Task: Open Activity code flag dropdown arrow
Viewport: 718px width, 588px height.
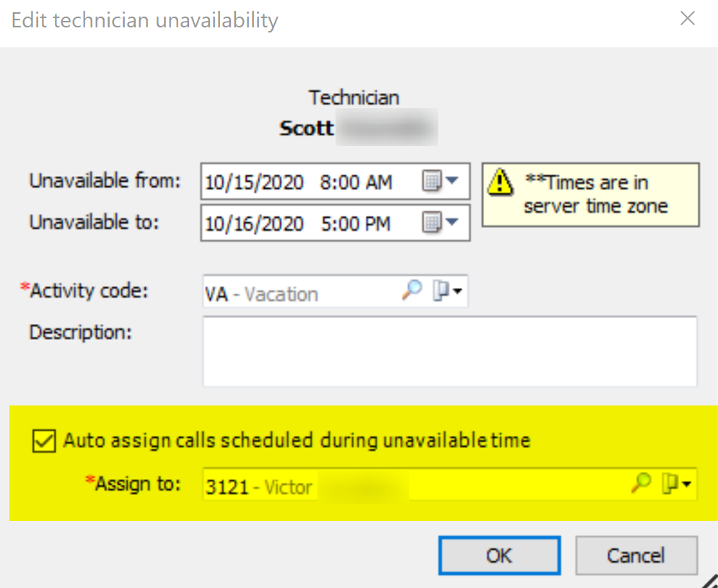Action: point(457,291)
